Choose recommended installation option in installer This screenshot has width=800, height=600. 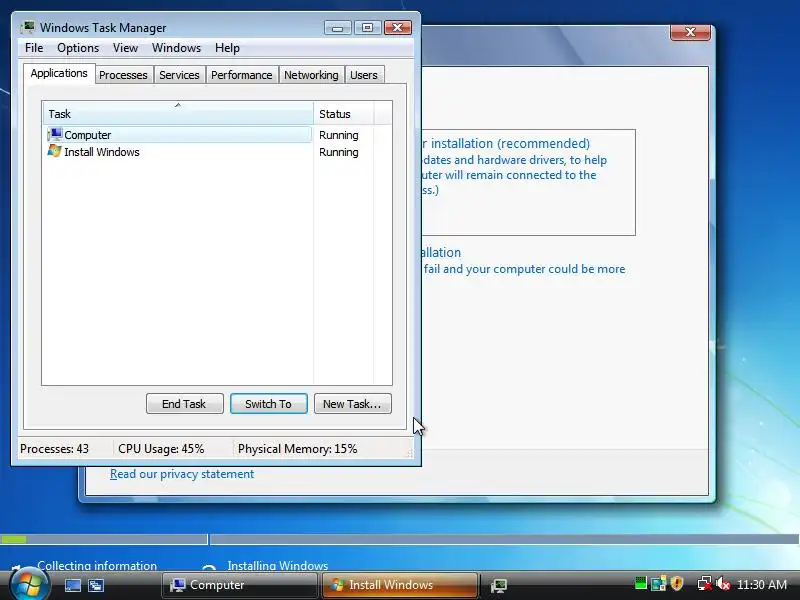pyautogui.click(x=529, y=182)
